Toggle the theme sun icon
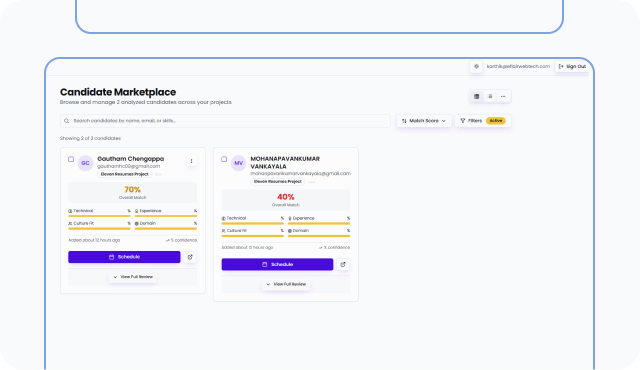This screenshot has height=370, width=640. [x=476, y=66]
